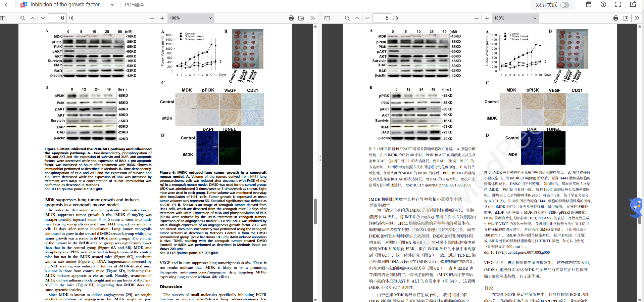This screenshot has width=644, height=302.
Task: Click the PDF translate app logo icon
Action: pos(24,5)
